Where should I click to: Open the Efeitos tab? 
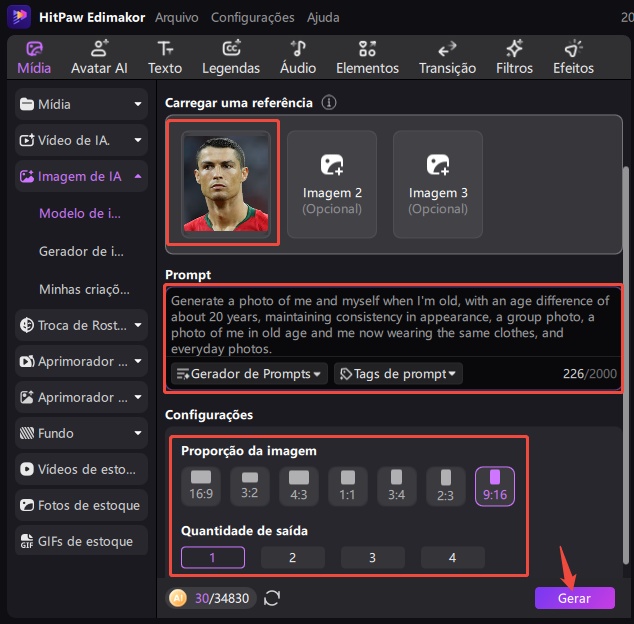(x=573, y=57)
